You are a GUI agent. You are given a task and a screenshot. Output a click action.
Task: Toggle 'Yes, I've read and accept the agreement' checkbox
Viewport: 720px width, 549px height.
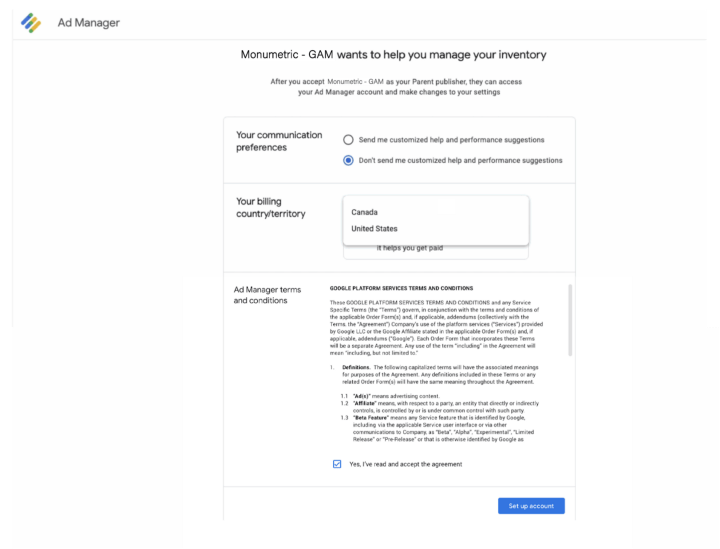coord(337,464)
